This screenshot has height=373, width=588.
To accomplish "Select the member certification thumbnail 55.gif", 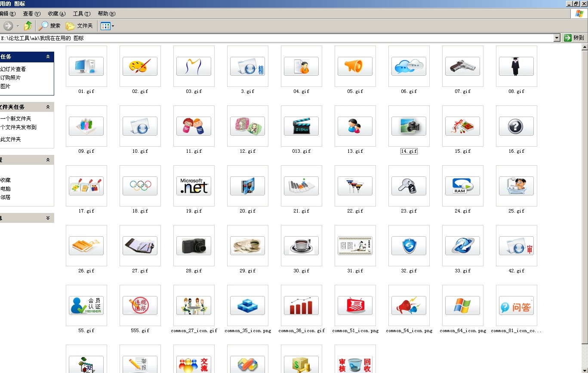I will (86, 305).
